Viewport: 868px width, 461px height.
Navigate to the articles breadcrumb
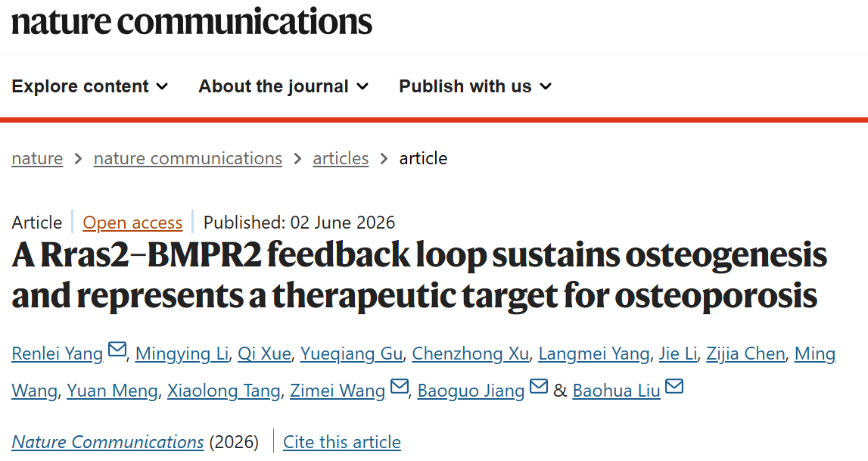341,158
